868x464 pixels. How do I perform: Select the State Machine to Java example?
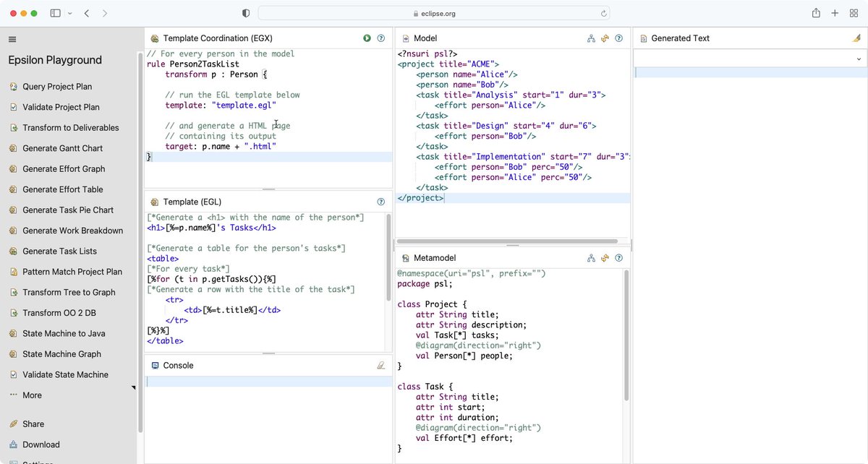pyautogui.click(x=64, y=334)
